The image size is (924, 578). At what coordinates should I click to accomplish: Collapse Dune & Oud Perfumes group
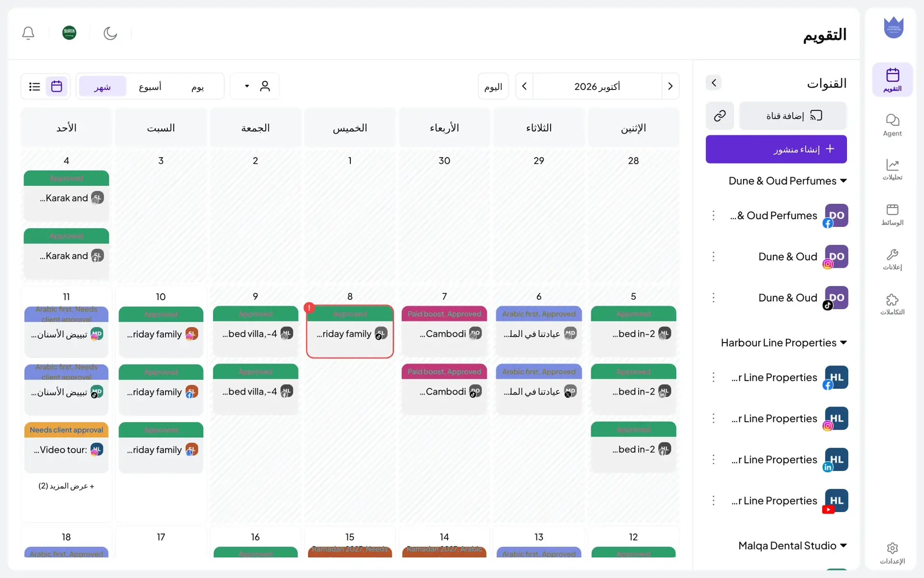(x=788, y=181)
